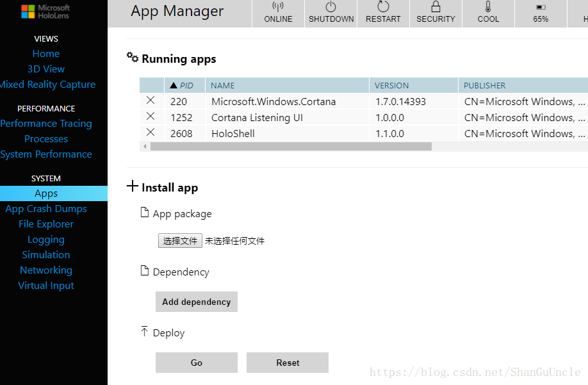Sort table by PID column header
This screenshot has height=385, width=588.
[x=185, y=85]
